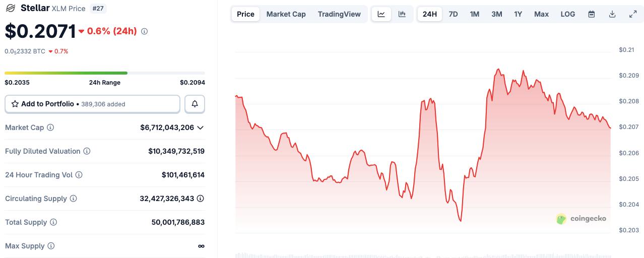Click the chart's lowest price dip point

(460, 221)
